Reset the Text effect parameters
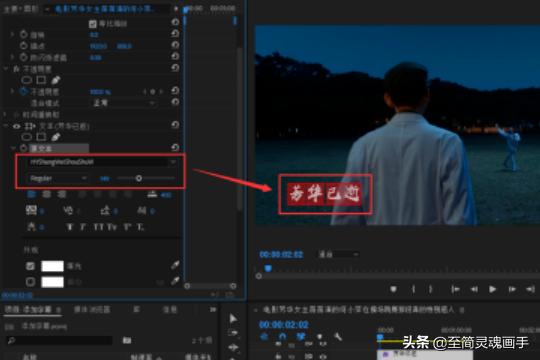Image resolution: width=540 pixels, height=360 pixels. (x=175, y=125)
